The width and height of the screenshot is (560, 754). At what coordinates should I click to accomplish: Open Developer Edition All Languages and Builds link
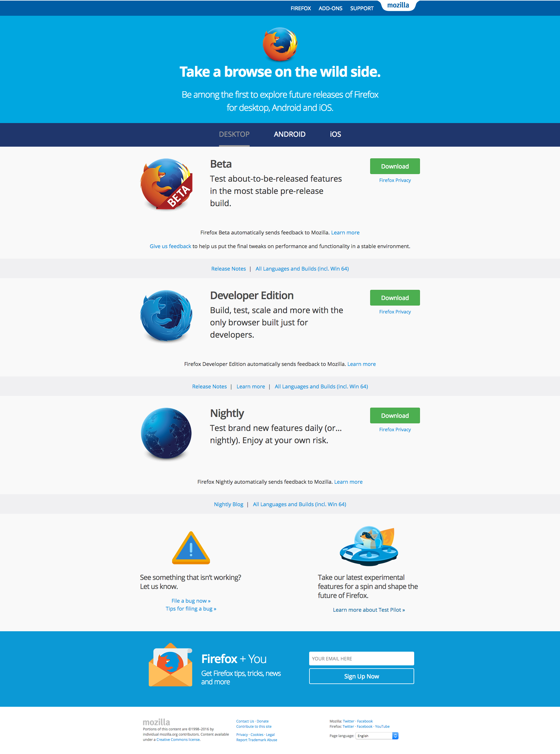(321, 386)
